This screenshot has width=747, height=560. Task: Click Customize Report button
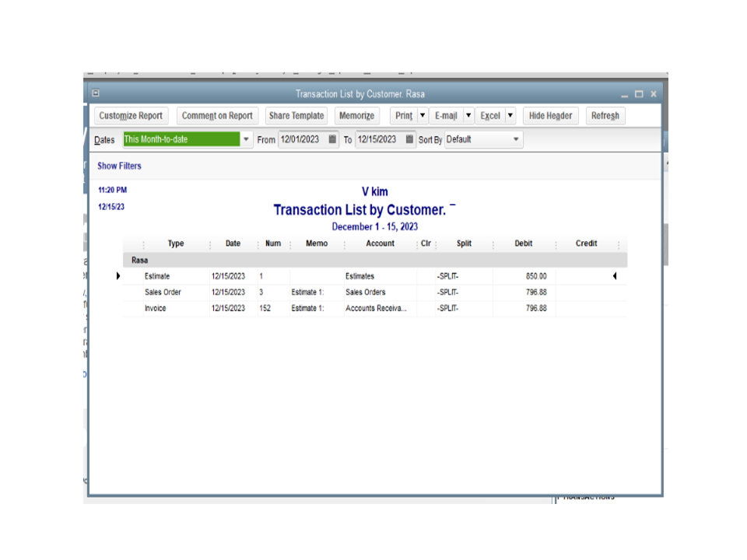[x=131, y=116]
